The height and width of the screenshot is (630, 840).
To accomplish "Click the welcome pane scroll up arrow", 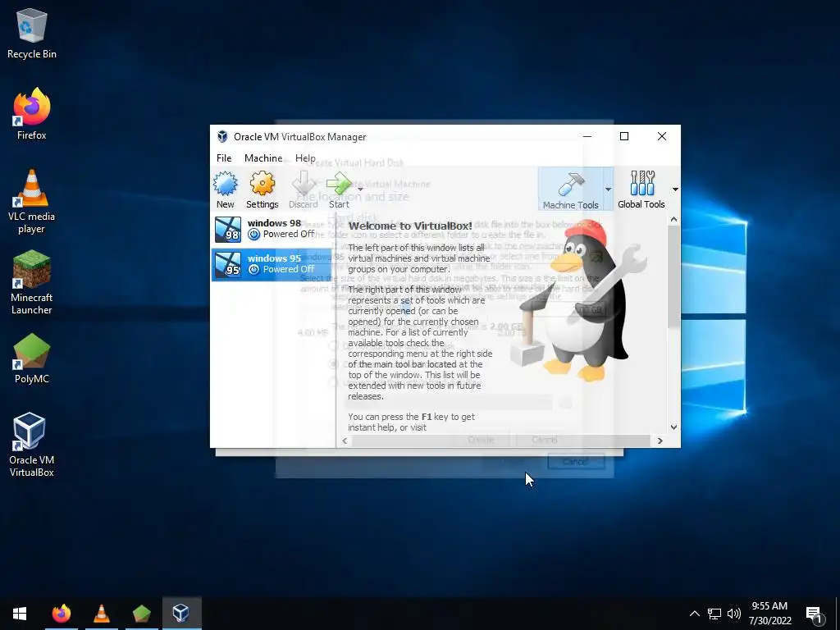I will pyautogui.click(x=674, y=219).
